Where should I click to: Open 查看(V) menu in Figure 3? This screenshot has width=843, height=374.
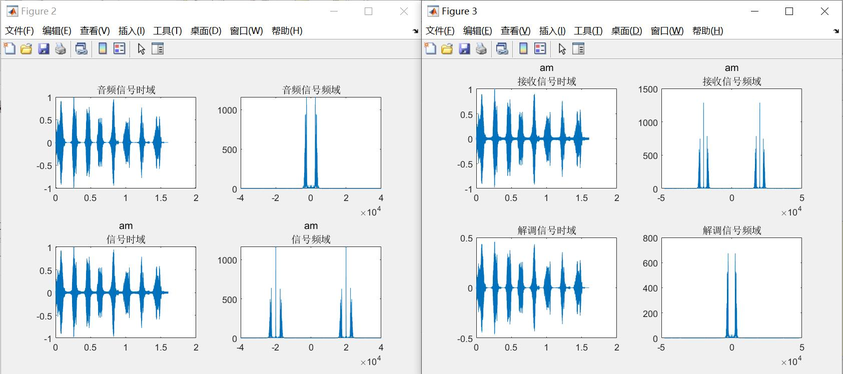516,31
